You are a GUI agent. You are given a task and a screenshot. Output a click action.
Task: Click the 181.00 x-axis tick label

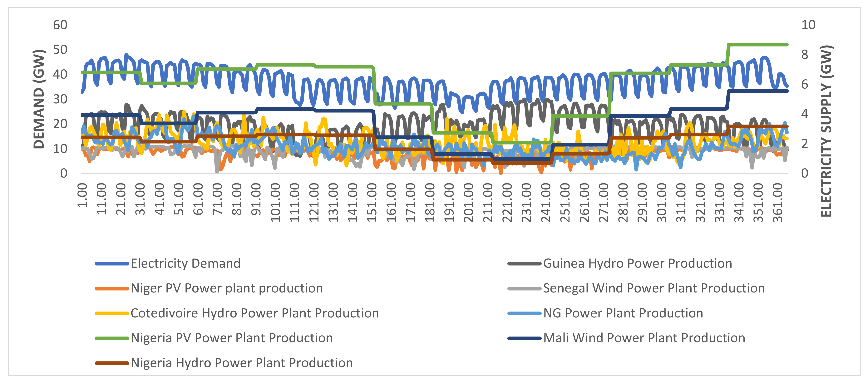[430, 203]
